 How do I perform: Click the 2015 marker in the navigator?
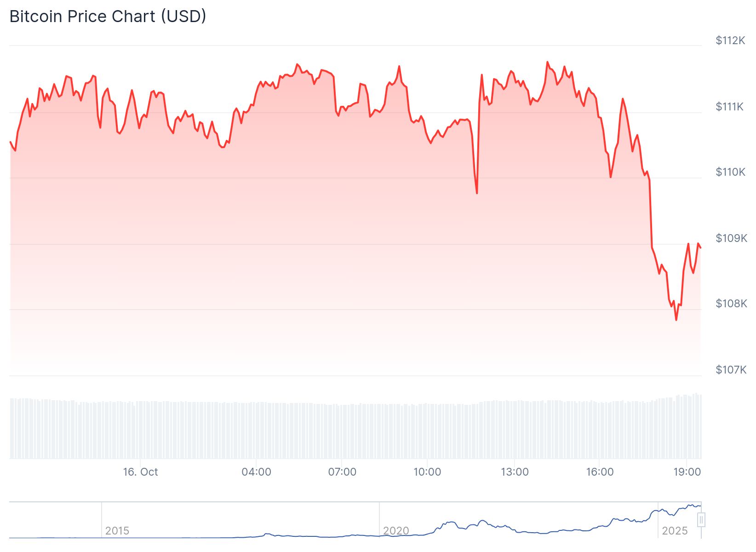[117, 531]
